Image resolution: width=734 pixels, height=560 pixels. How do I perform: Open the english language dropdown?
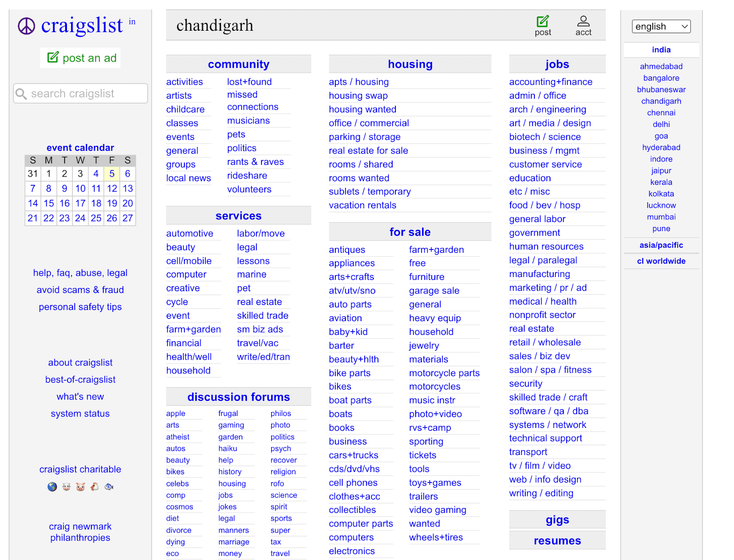click(661, 27)
